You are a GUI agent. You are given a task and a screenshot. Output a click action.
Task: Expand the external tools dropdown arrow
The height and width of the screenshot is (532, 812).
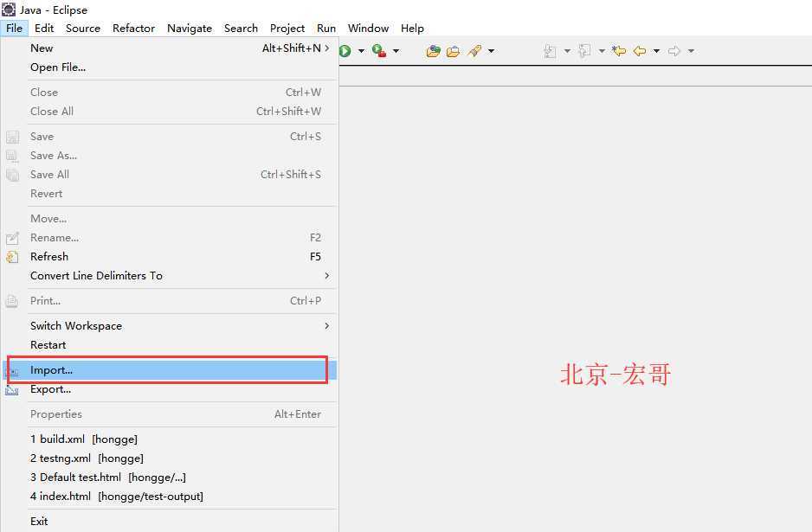[x=396, y=51]
